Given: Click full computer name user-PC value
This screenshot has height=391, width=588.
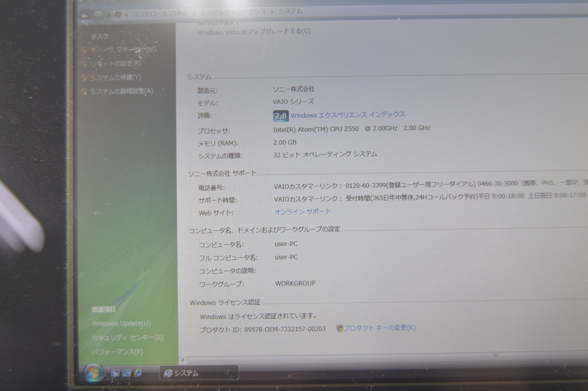Looking at the screenshot, I should coord(286,257).
